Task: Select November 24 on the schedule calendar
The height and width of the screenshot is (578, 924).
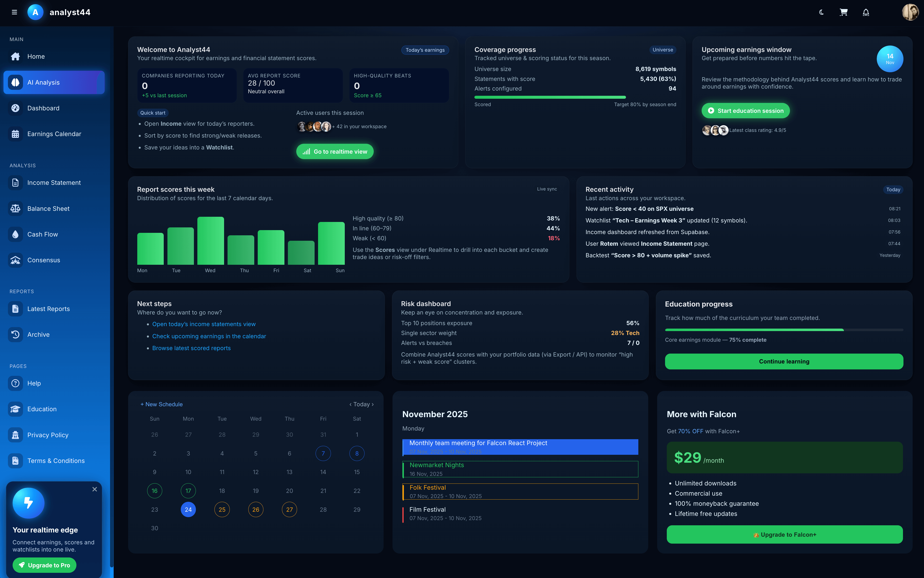Action: [x=188, y=509]
